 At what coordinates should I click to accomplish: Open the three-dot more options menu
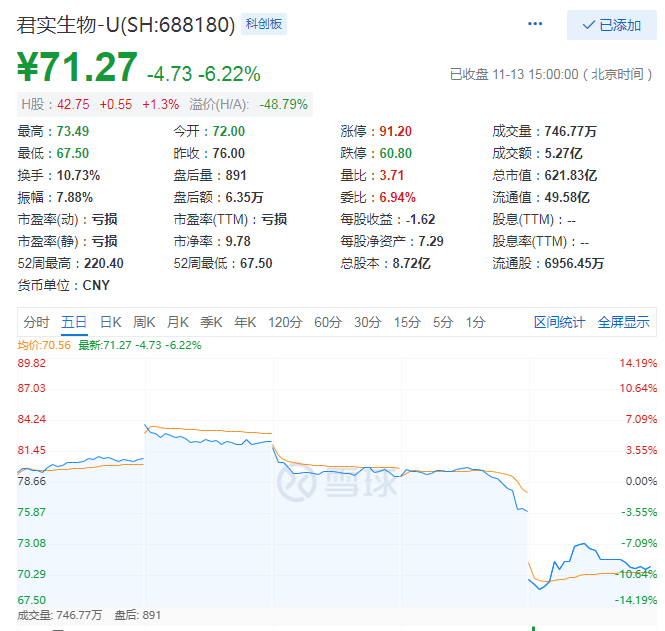coord(535,24)
